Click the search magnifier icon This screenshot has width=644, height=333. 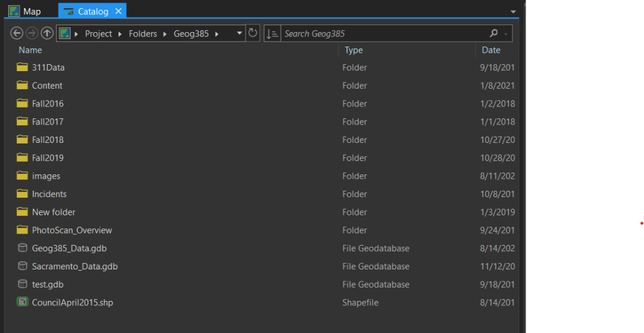tap(494, 33)
